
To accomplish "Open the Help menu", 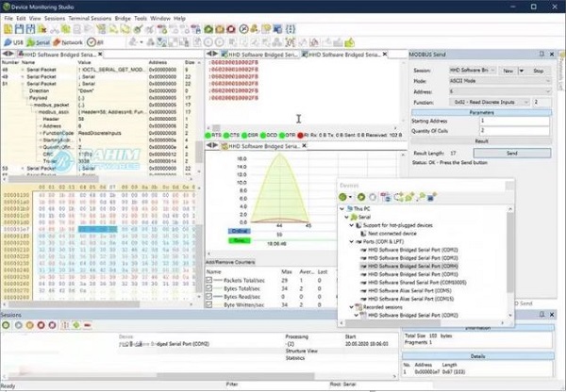I will click(179, 18).
